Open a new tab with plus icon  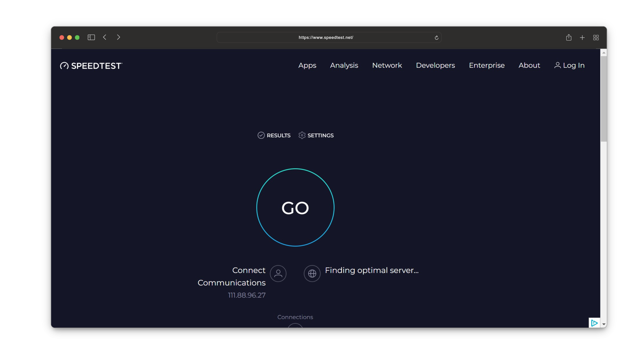tap(582, 38)
